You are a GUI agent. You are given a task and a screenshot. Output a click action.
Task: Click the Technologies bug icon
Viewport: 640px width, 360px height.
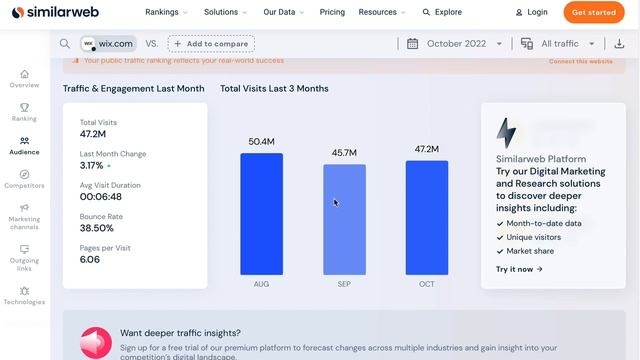(24, 291)
